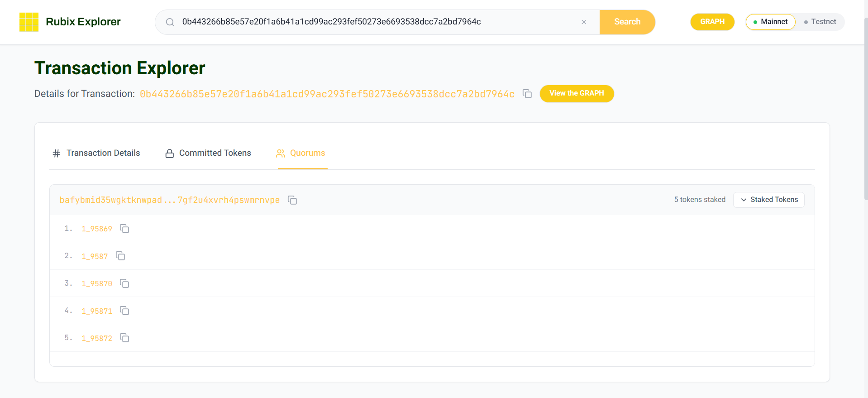
Task: Click the 'Details for Transaction:' label
Action: [x=85, y=94]
